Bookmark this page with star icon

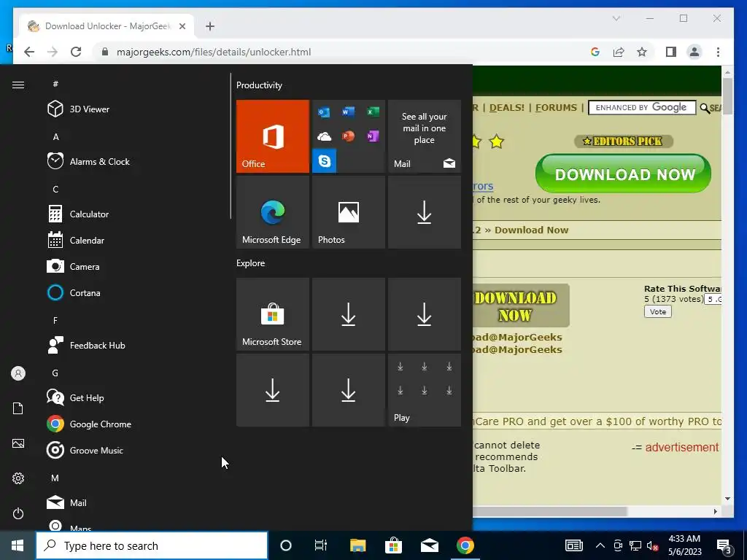point(642,52)
